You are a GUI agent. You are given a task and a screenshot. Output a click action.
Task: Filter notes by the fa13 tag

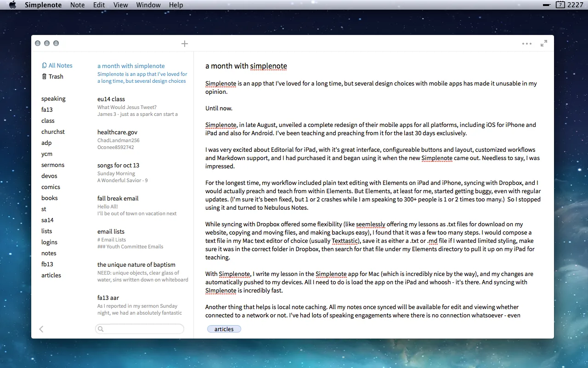tap(47, 109)
